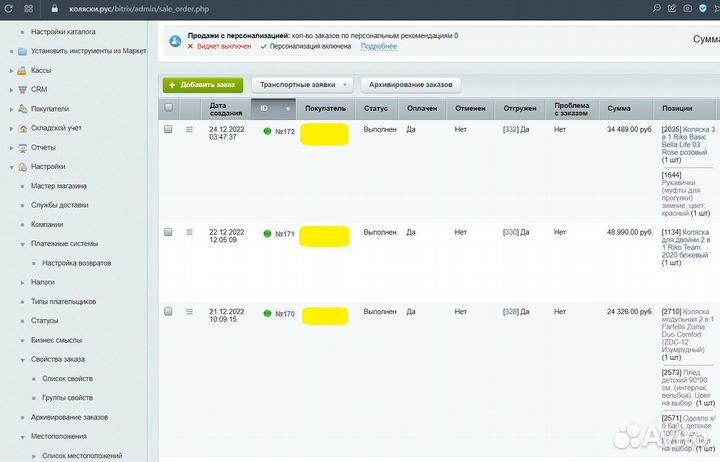This screenshot has width=720, height=462.
Task: Click yellow highlighted buyer for order №172
Action: click(x=323, y=133)
